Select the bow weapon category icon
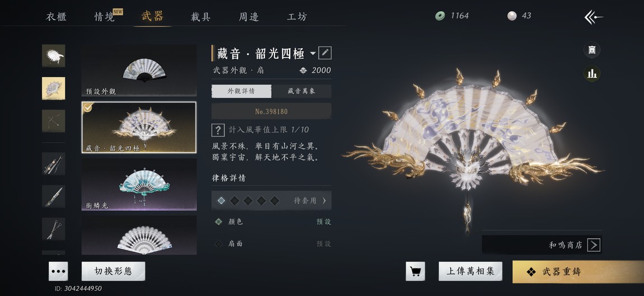The height and width of the screenshot is (296, 644). click(x=53, y=121)
